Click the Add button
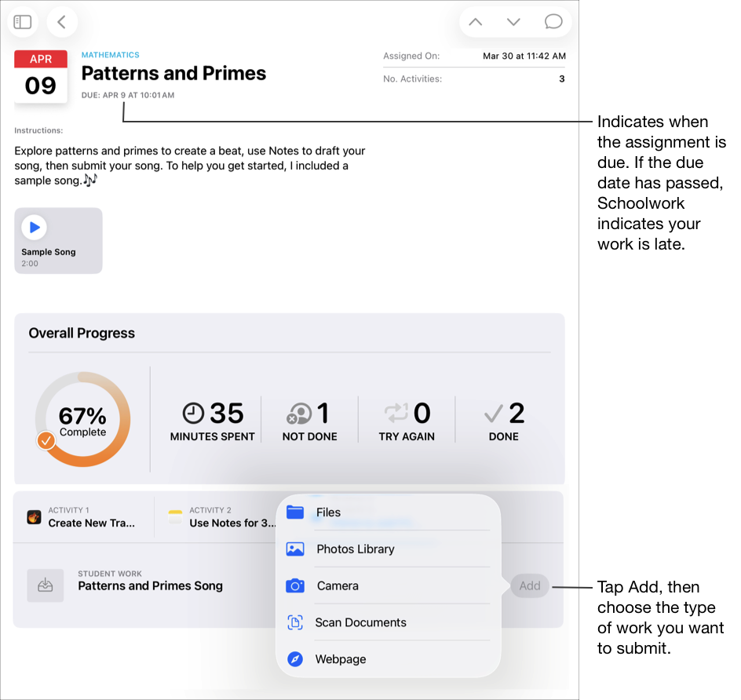Screen dimensions: 741x700 point(529,585)
